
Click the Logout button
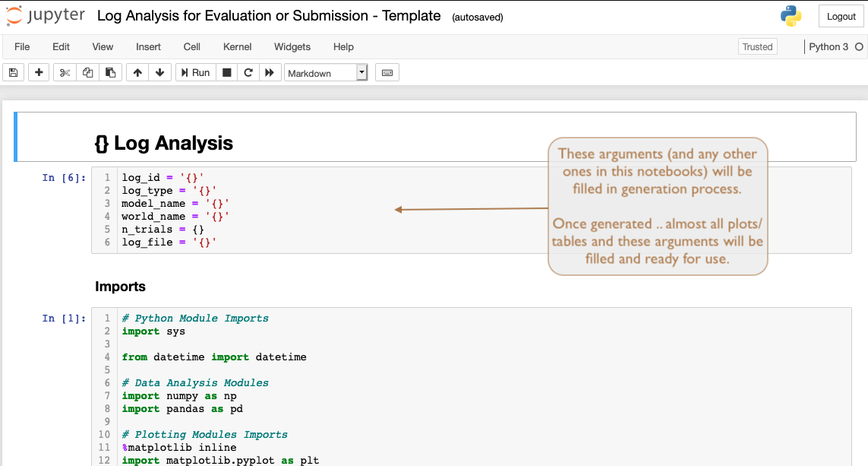point(841,16)
